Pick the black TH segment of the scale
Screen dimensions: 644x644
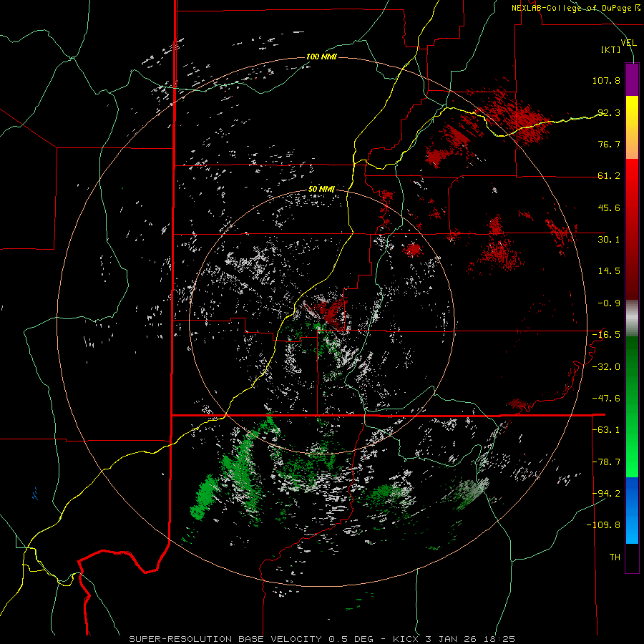pyautogui.click(x=632, y=558)
